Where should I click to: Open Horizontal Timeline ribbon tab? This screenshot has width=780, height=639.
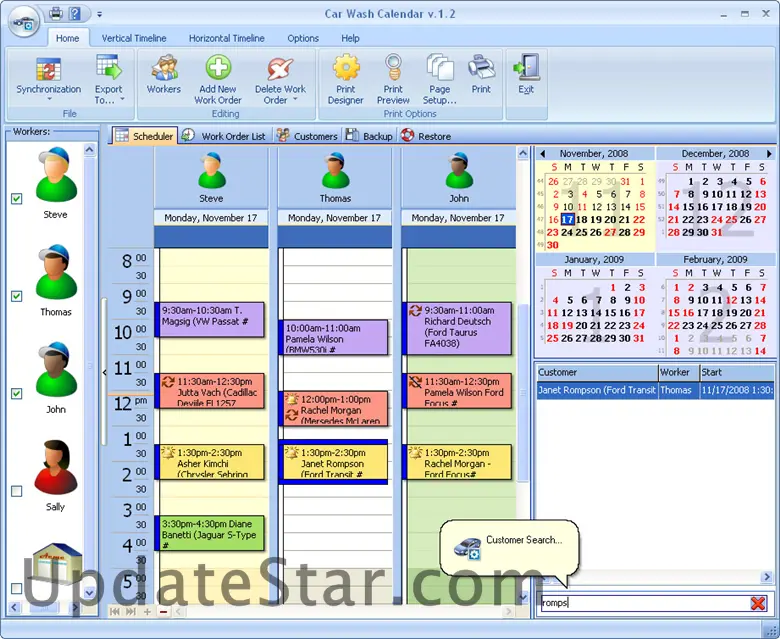226,38
